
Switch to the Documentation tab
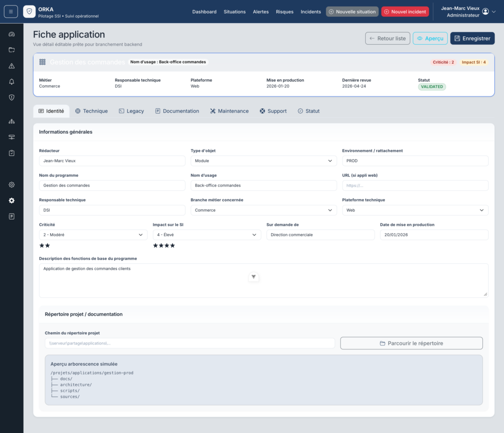177,111
